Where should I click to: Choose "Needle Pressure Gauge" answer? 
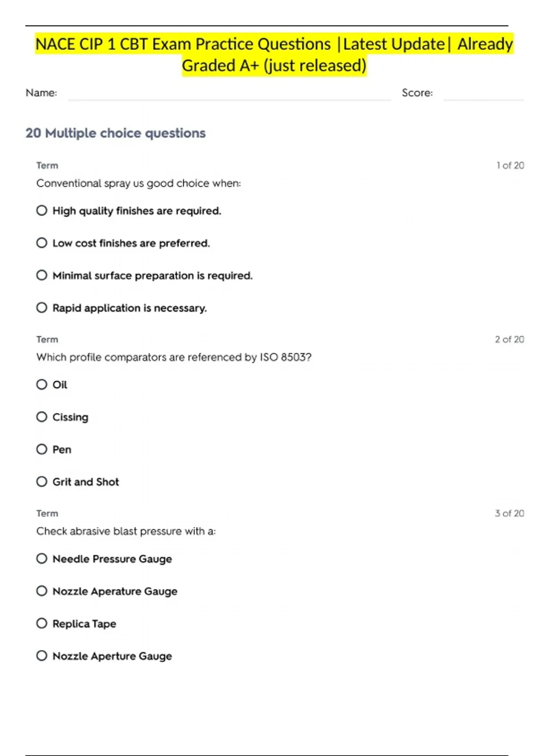(x=42, y=559)
